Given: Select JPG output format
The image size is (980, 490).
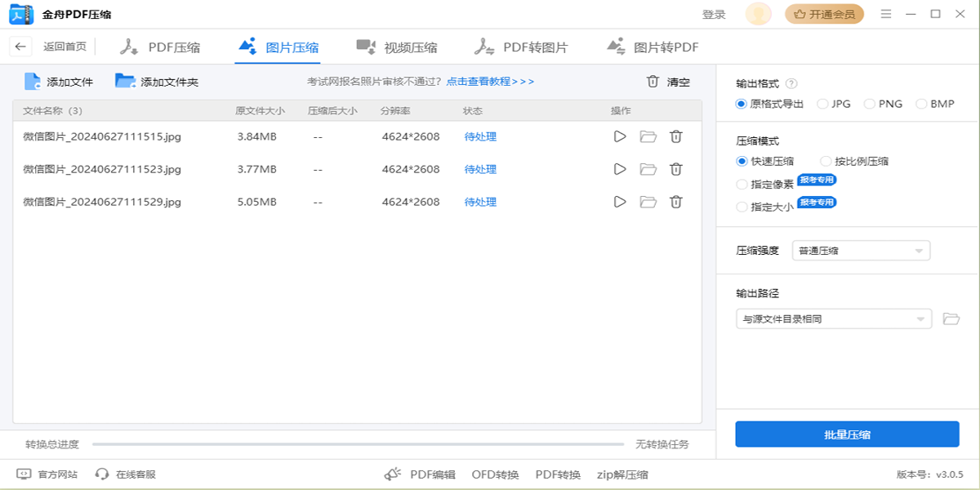Looking at the screenshot, I should [x=834, y=104].
